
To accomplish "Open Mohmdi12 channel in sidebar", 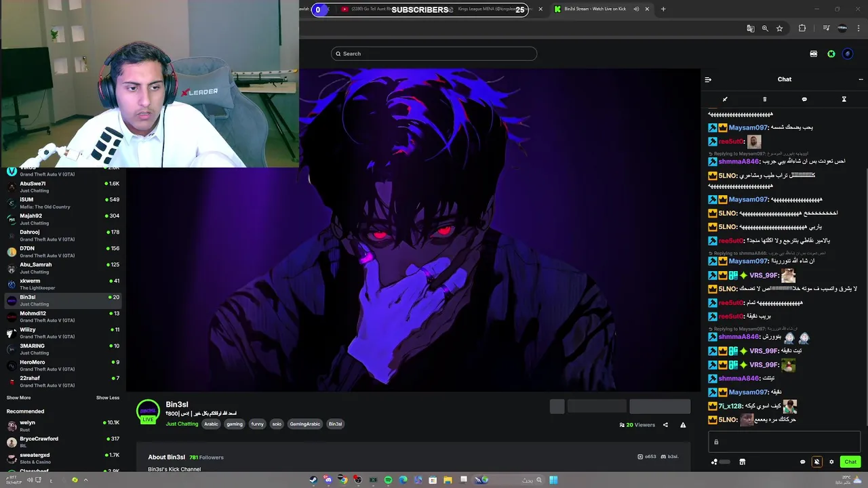I will pyautogui.click(x=62, y=317).
